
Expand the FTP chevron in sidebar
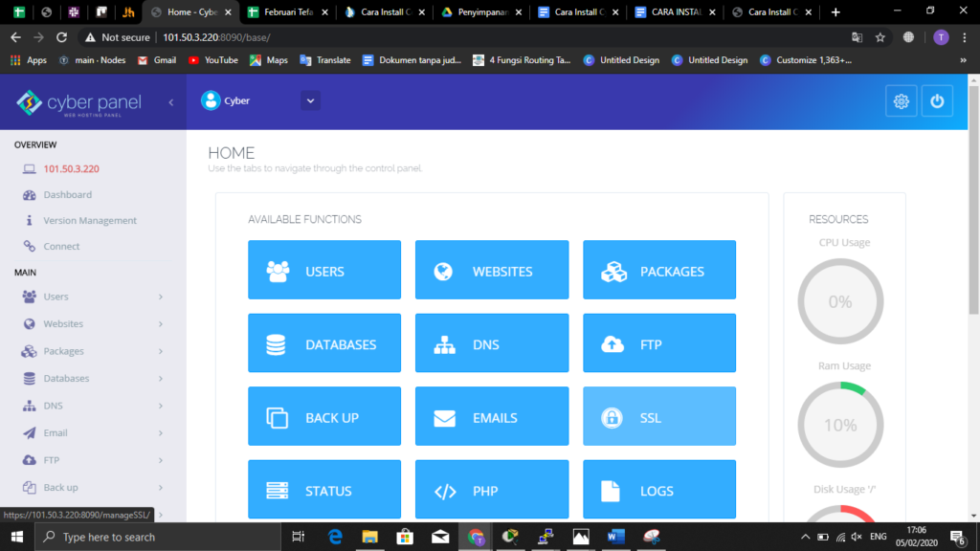161,460
